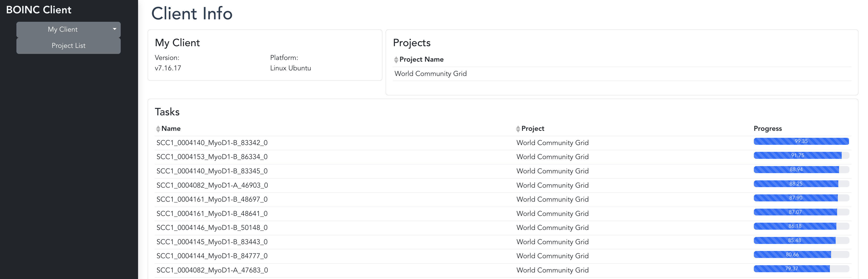Click sort icon next to Name column
Viewport: 868px width, 279px height.
158,129
